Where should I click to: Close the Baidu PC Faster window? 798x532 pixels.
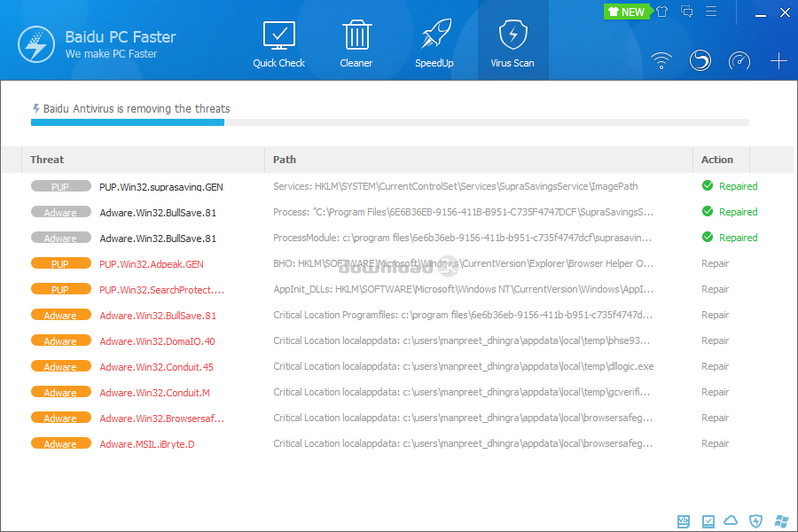pos(786,12)
